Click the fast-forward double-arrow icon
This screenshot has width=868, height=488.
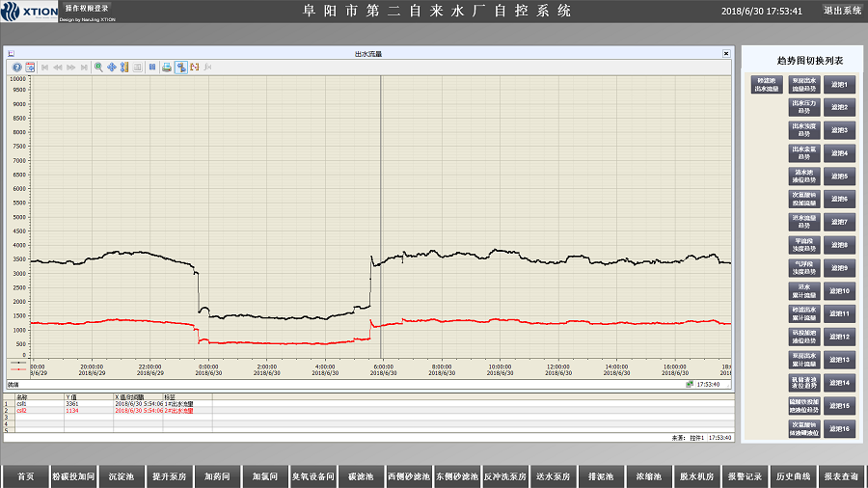pyautogui.click(x=70, y=67)
